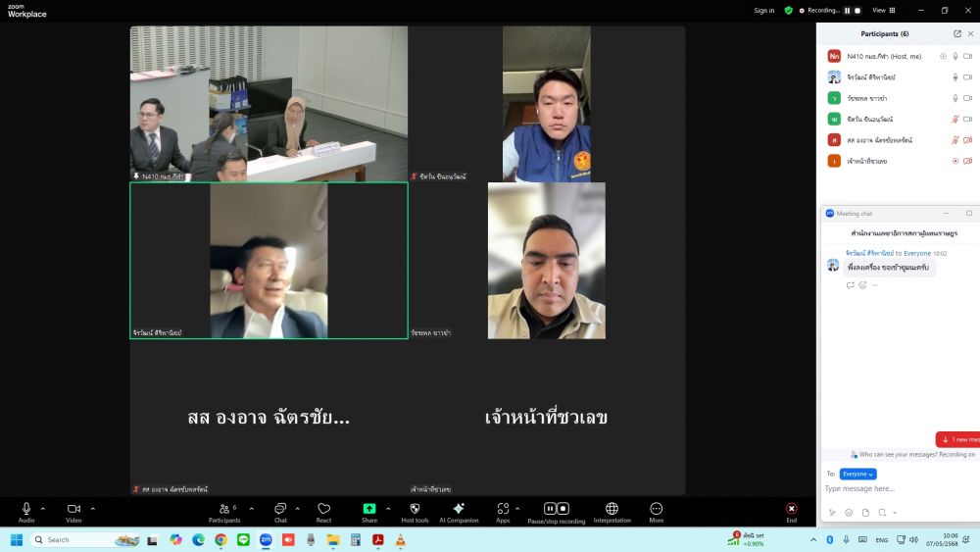The height and width of the screenshot is (552, 980).
Task: Jump to the 1 new message
Action: click(958, 439)
